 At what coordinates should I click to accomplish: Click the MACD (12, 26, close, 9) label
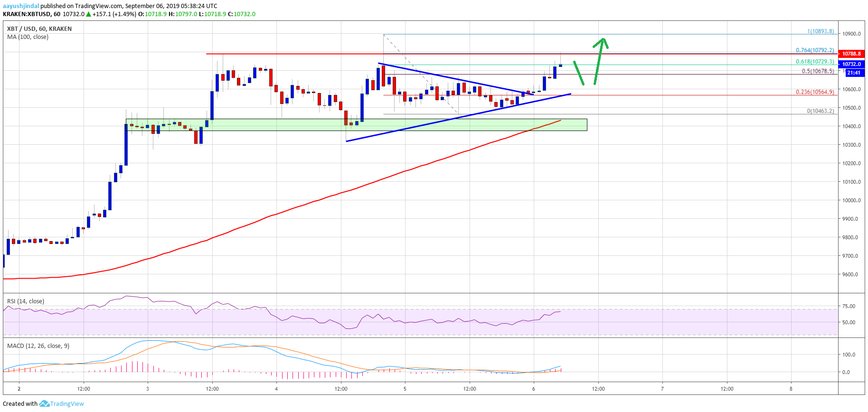[x=38, y=346]
